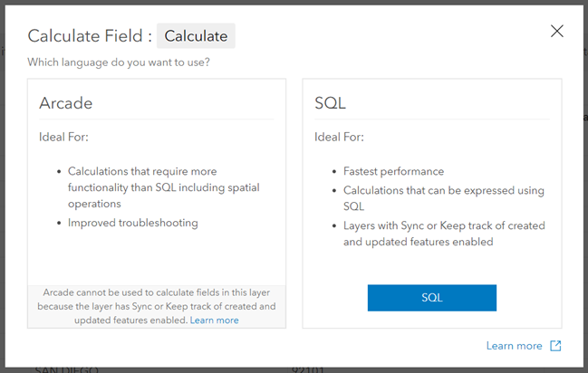Click 'Ideal For:' in the Arcade card
Screen dimensions: 588x373
[x=63, y=138]
